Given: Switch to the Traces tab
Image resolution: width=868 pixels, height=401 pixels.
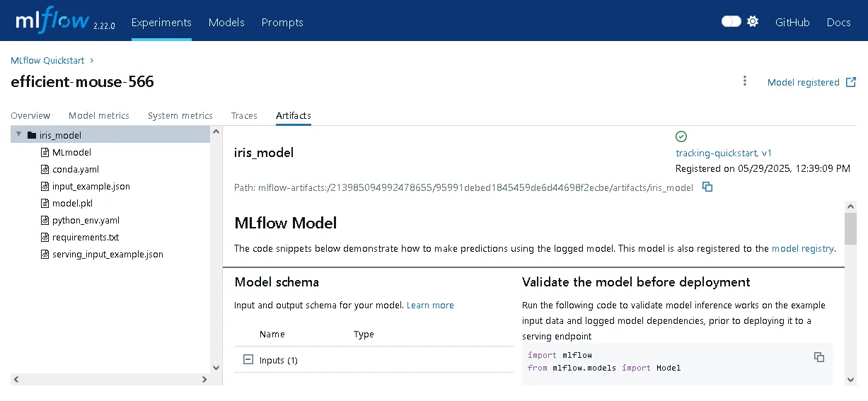Looking at the screenshot, I should tap(244, 115).
